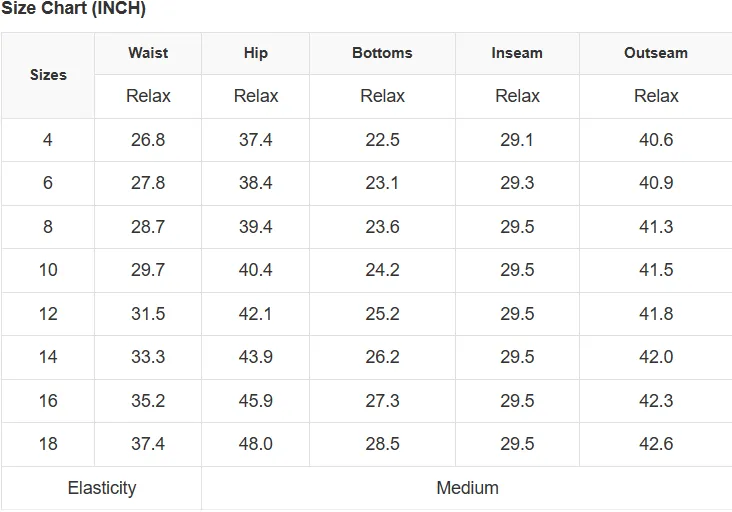Select outseam value 41.3
The width and height of the screenshot is (732, 512).
[x=656, y=227]
